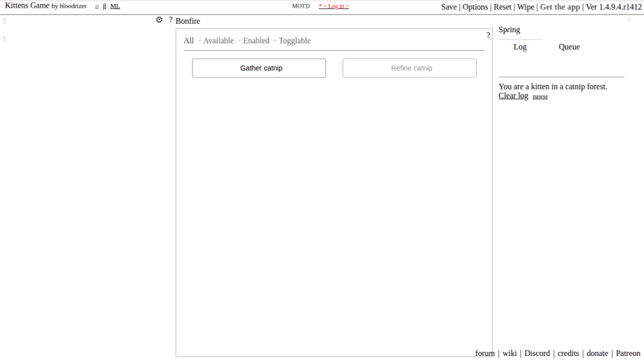Screen dimensions: 644x363
Task: Open the Options menu
Action: tap(475, 7)
